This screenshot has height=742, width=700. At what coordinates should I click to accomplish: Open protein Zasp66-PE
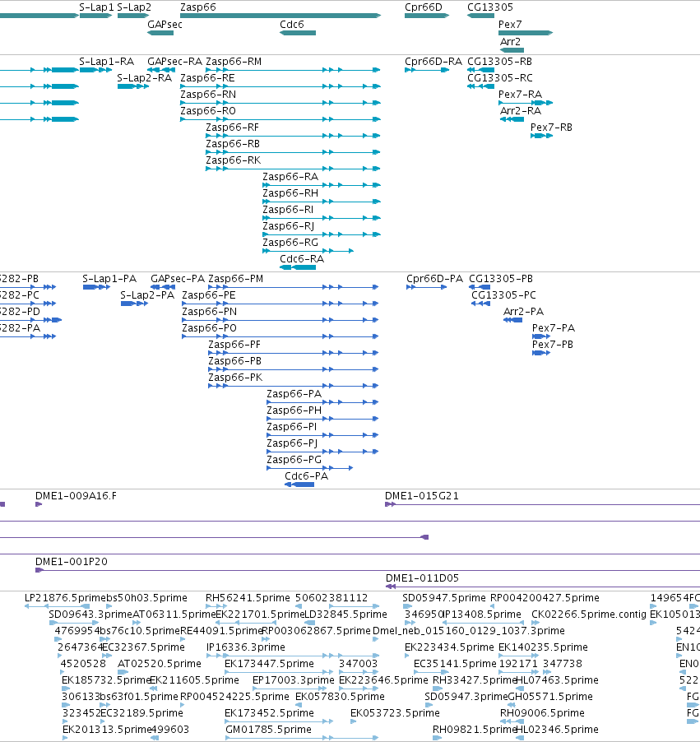(x=280, y=304)
